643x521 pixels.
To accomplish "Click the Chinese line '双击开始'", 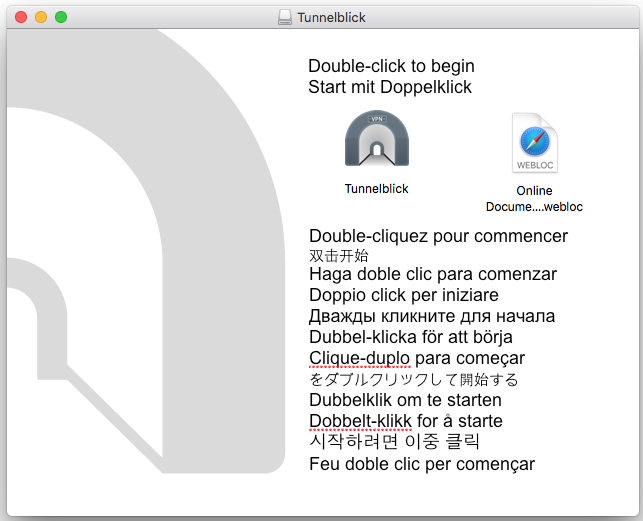I will (x=339, y=256).
